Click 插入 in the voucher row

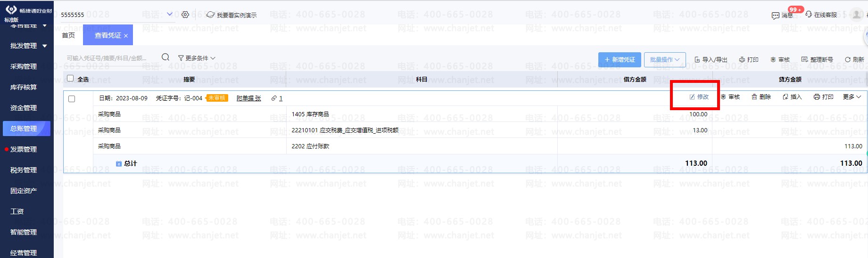(792, 97)
